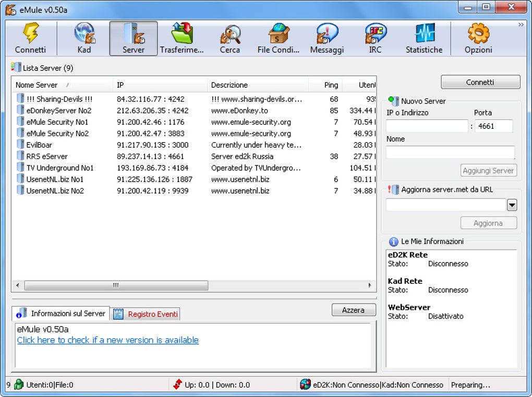Screen dimensions: 532x397
Task: Click the server icon of UsenetNL.biz No1
Action: (20, 179)
